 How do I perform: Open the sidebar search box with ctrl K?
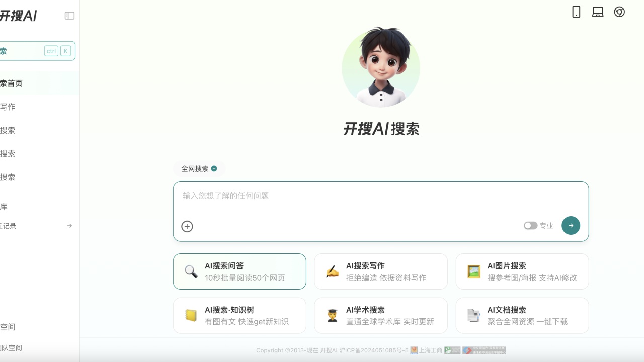[36, 51]
